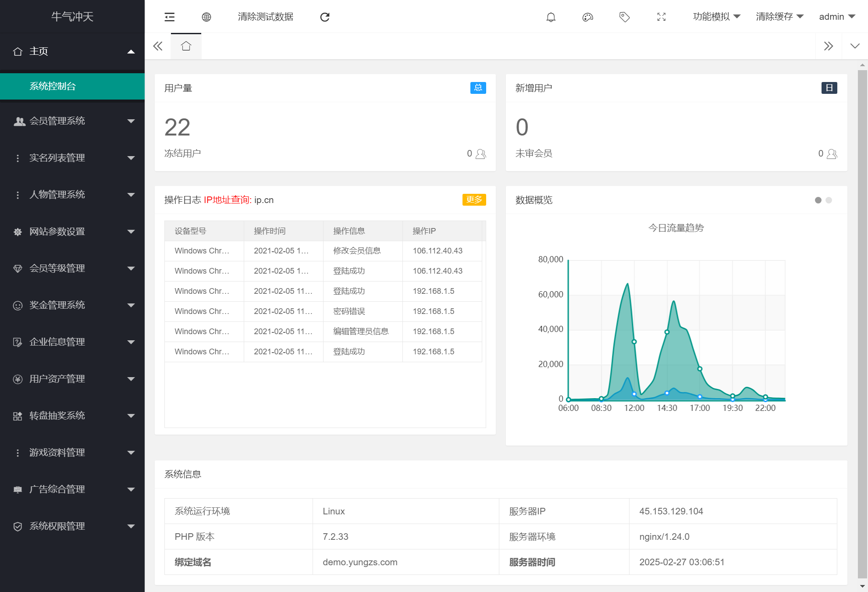Refresh the page via the reload icon
Viewport: 868px width, 592px height.
pos(324,17)
